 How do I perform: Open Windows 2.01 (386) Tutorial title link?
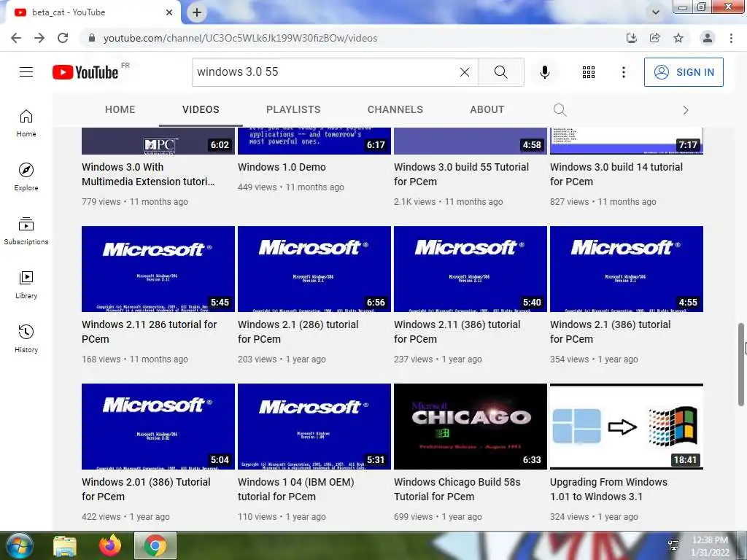tap(146, 489)
